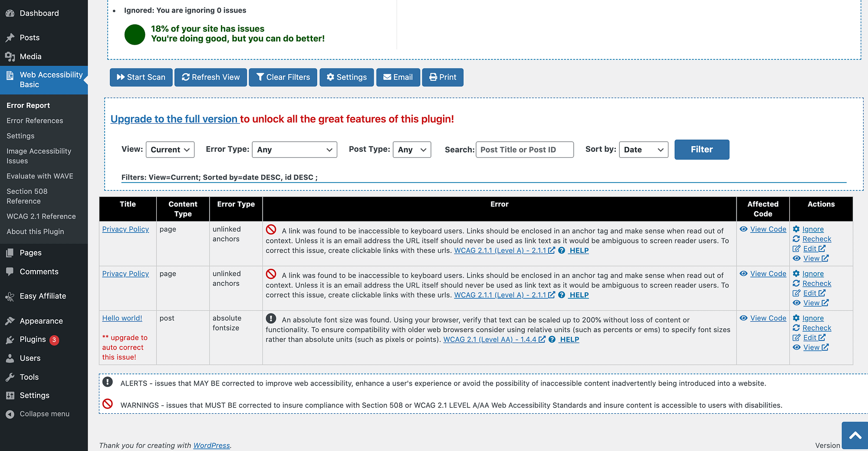Open Appearance via the paintbrush icon

click(10, 321)
